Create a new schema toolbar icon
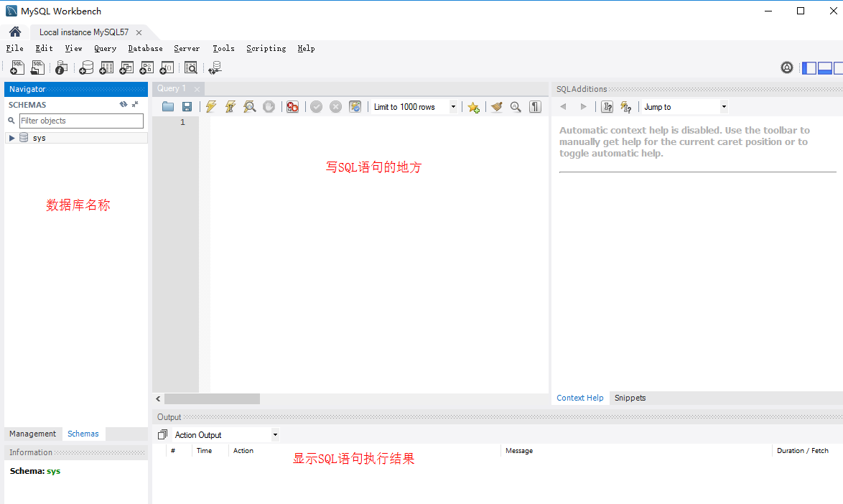The width and height of the screenshot is (843, 504). 86,67
